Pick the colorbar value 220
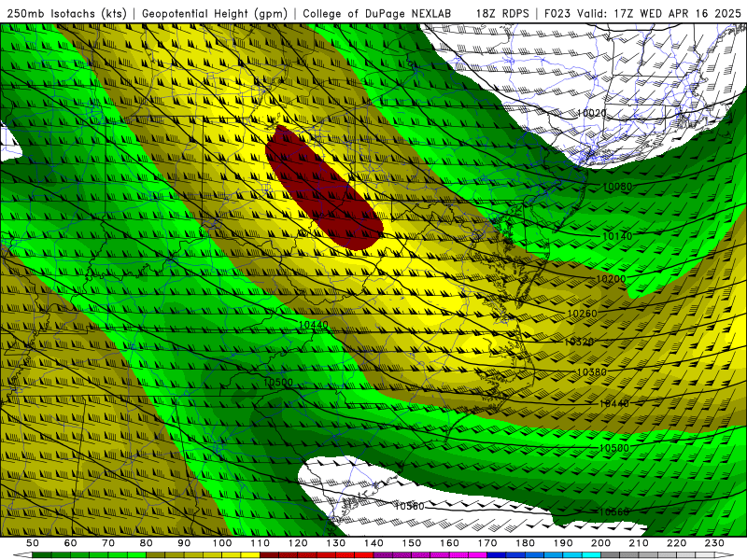 coord(676,543)
